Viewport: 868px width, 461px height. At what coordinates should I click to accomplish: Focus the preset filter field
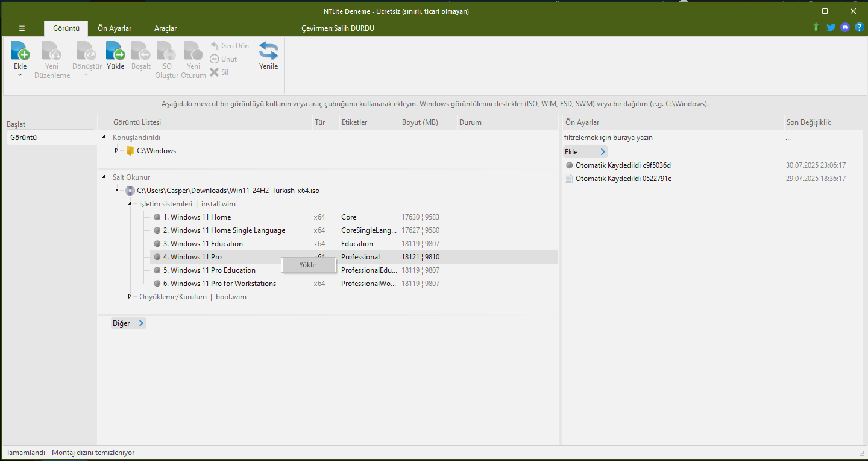[673, 138]
